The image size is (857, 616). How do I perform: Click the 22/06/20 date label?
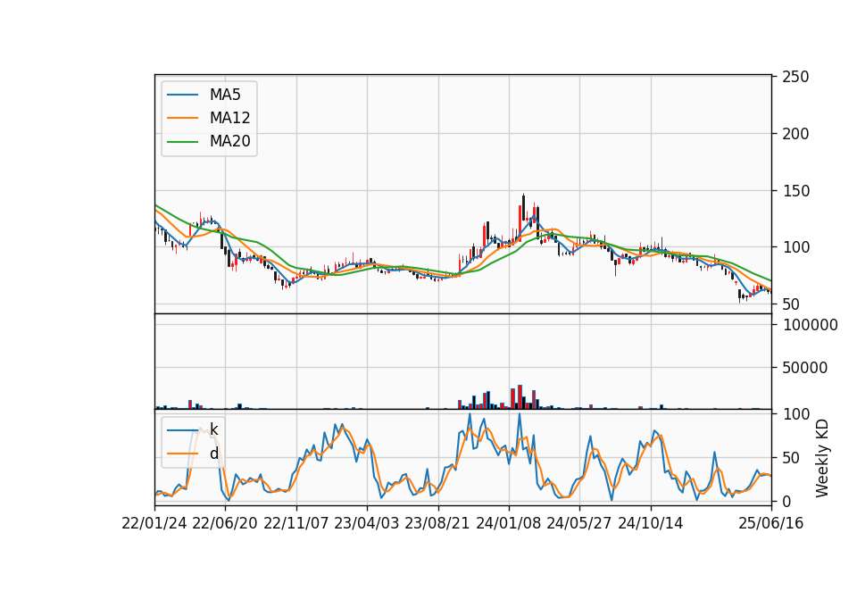point(225,523)
